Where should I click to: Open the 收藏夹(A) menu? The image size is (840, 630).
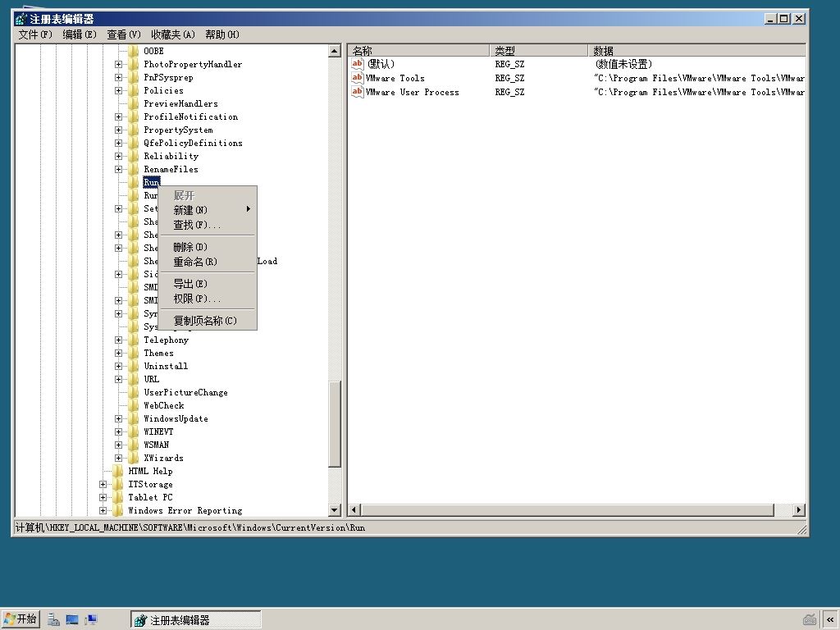click(x=172, y=34)
